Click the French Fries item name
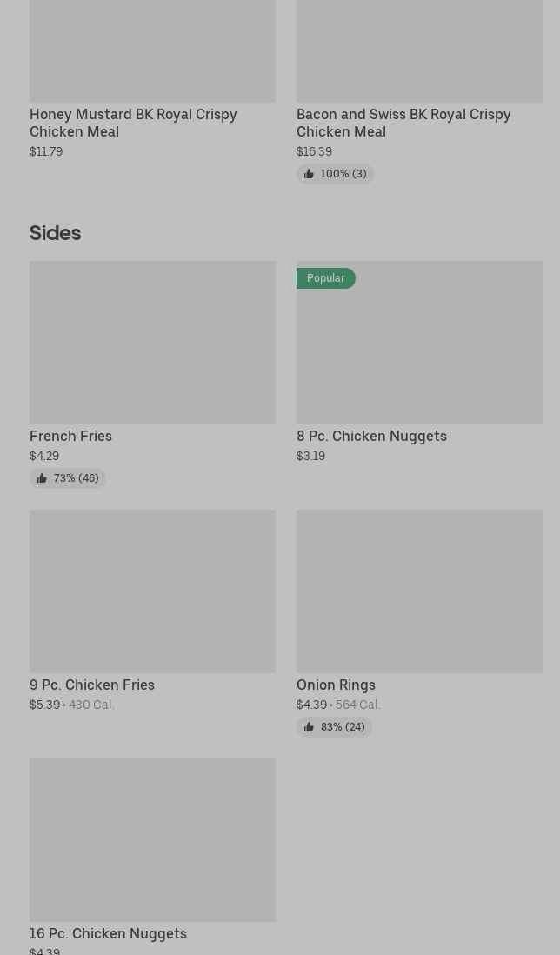 (x=70, y=436)
